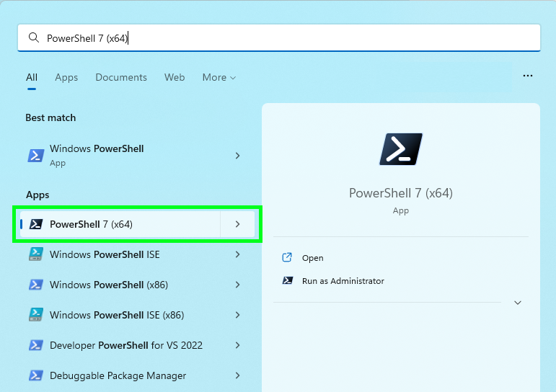Click the Windows PowerShell ISE (x86) icon
The image size is (556, 392).
36,315
